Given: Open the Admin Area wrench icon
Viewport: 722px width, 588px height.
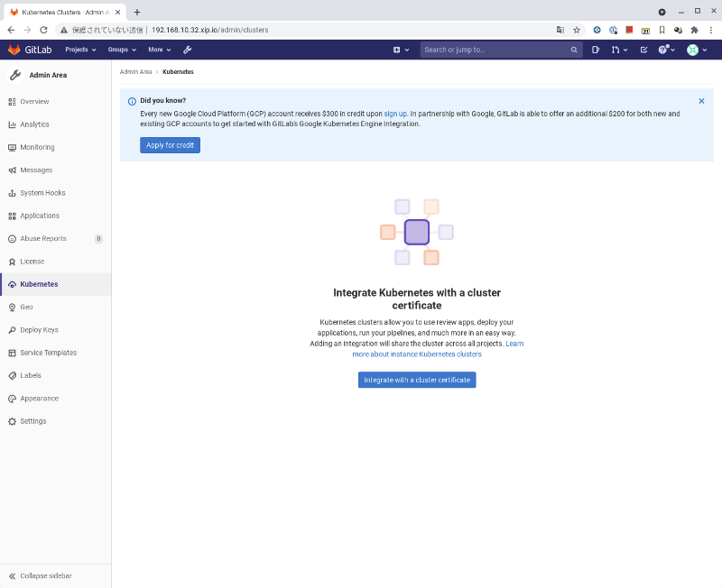Looking at the screenshot, I should coord(187,50).
